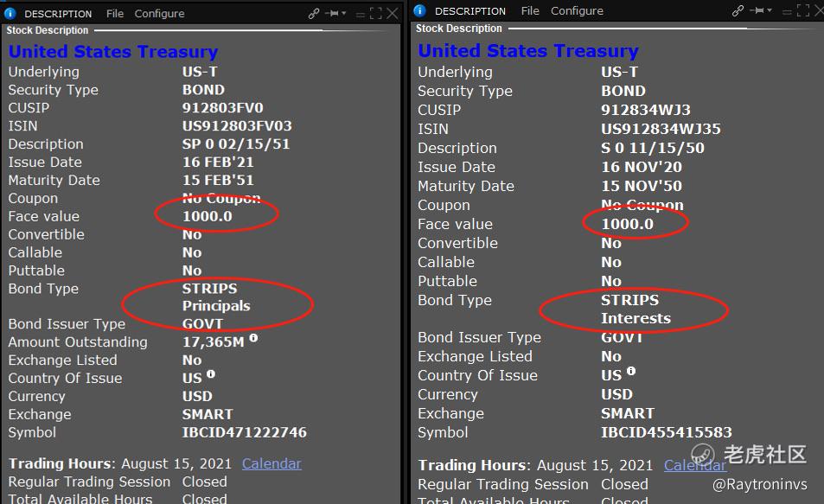This screenshot has height=504, width=824.
Task: Click face value 1000.0 in the right window
Action: [628, 224]
